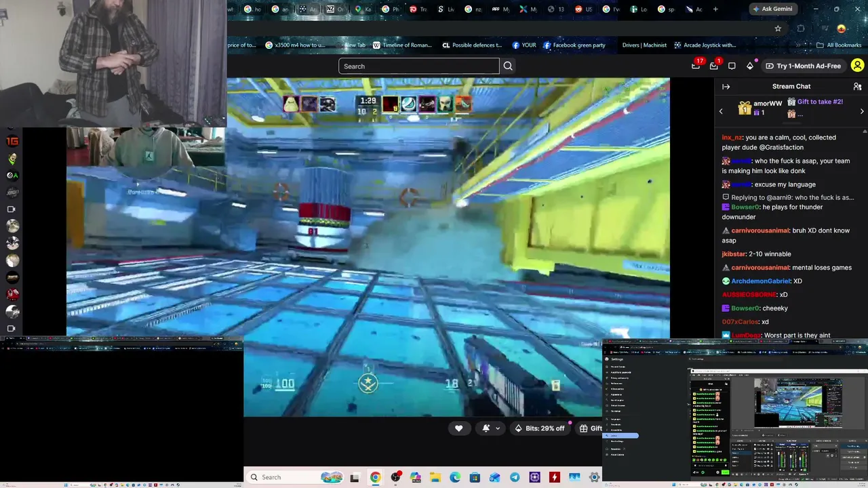This screenshot has height=488, width=868.
Task: Open the Possible defences bookmark
Action: [472, 45]
